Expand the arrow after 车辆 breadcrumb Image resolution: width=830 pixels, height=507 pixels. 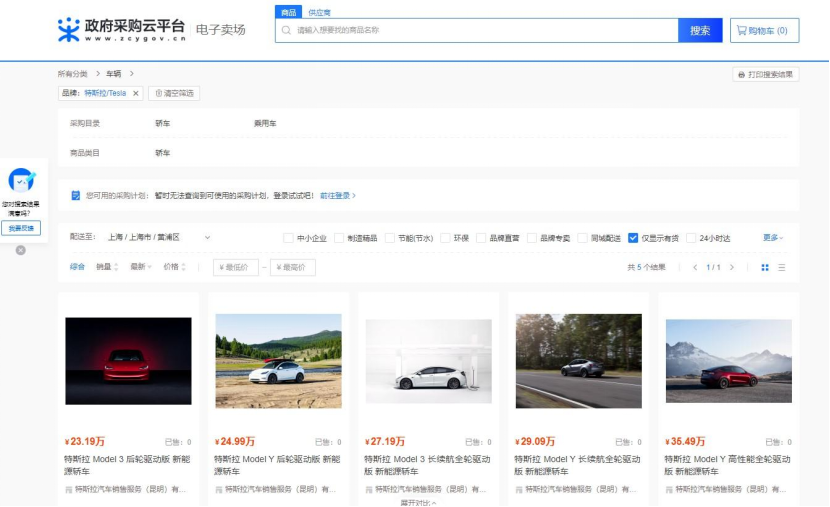click(132, 74)
